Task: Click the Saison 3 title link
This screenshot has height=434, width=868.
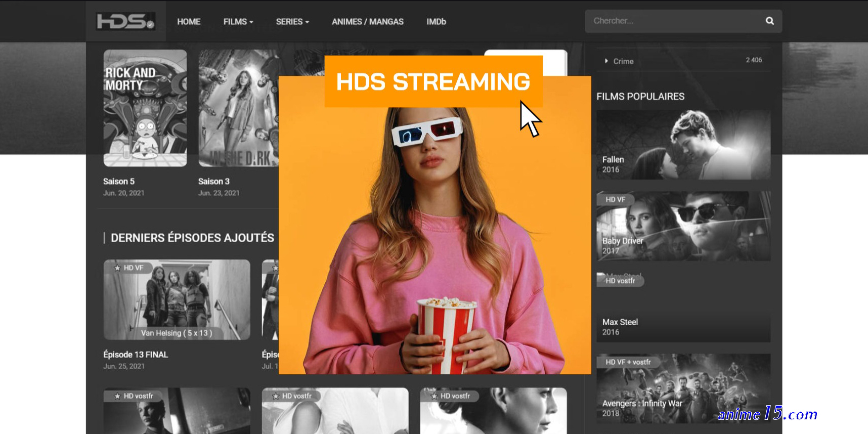Action: pos(214,181)
